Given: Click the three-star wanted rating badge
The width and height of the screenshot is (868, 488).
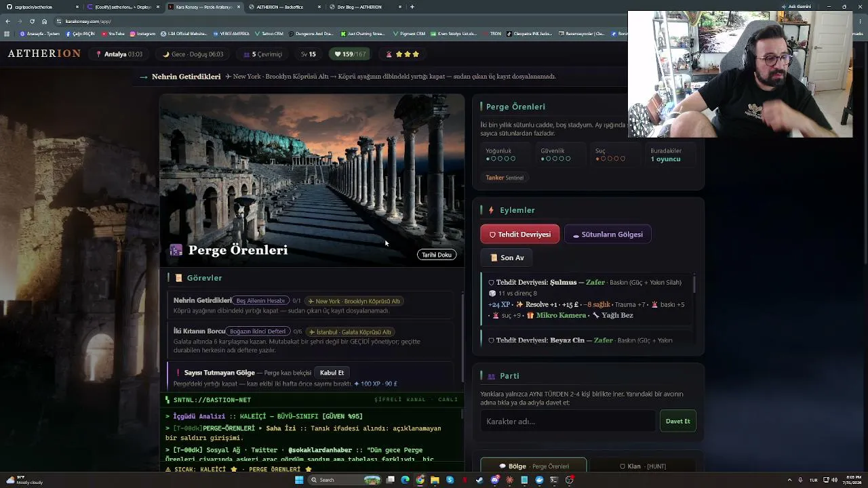Looking at the screenshot, I should [x=403, y=54].
